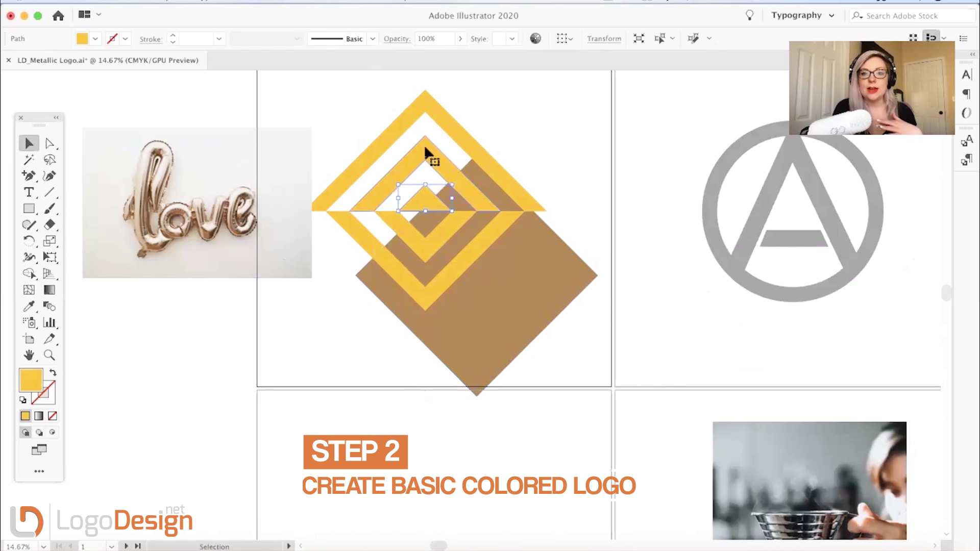Go to the Home screen
This screenshot has height=551, width=980.
tap(58, 16)
